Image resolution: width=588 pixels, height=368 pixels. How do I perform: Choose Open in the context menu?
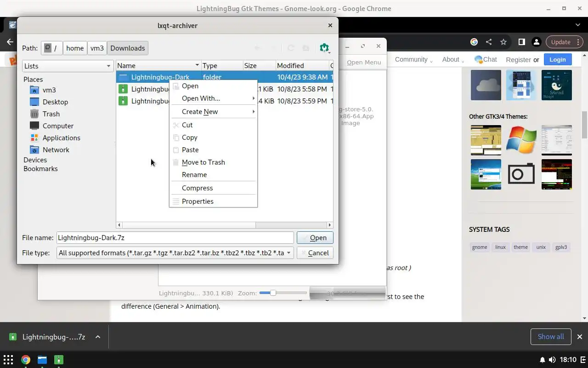(213, 86)
